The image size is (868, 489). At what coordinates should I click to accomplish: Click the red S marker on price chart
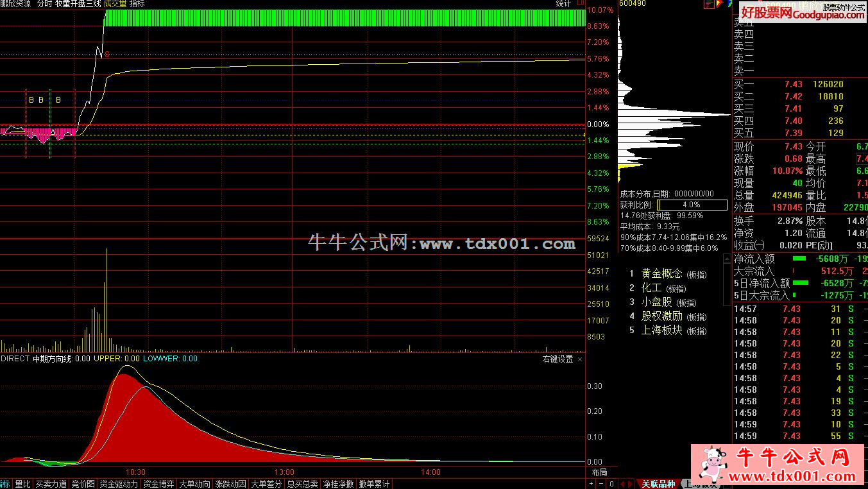[107, 55]
